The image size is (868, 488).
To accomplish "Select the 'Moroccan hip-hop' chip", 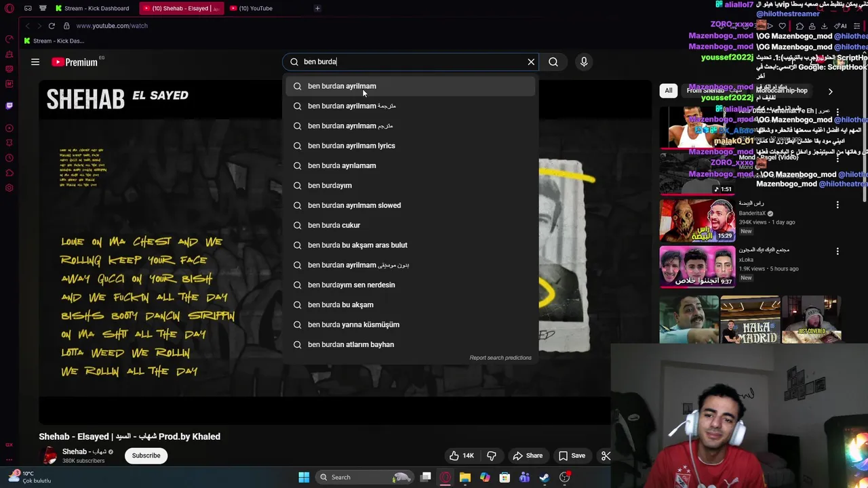I will pyautogui.click(x=782, y=91).
